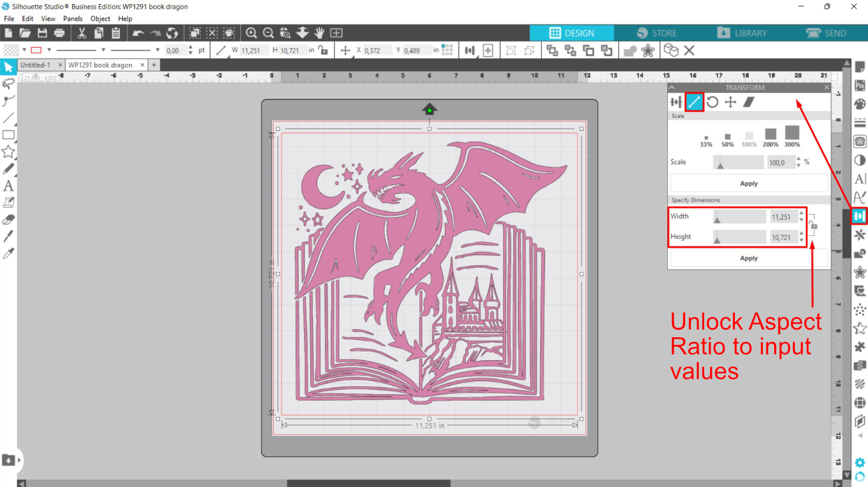Cut the selection using scissors icon
The image size is (868, 487).
point(82,33)
